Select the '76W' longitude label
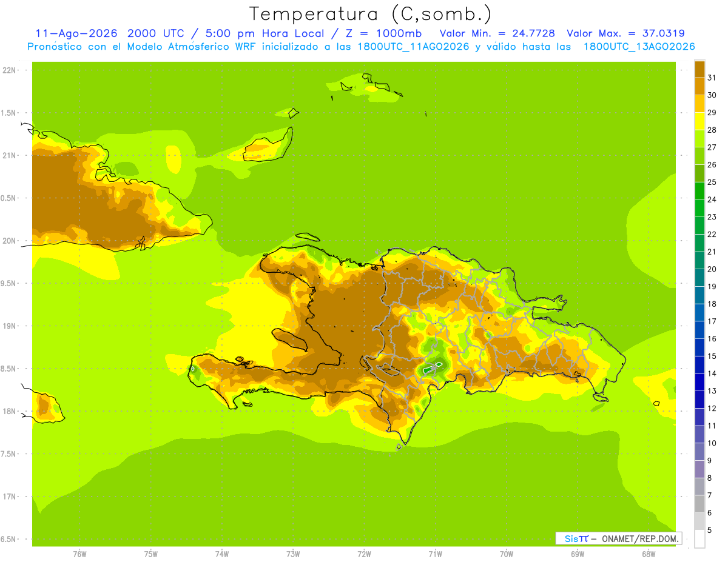 (x=79, y=554)
